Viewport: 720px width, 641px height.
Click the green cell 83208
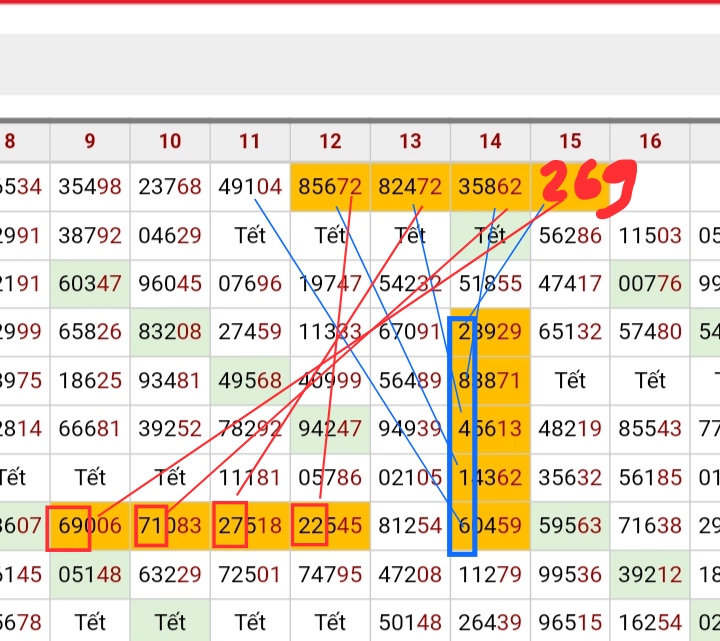coord(170,331)
